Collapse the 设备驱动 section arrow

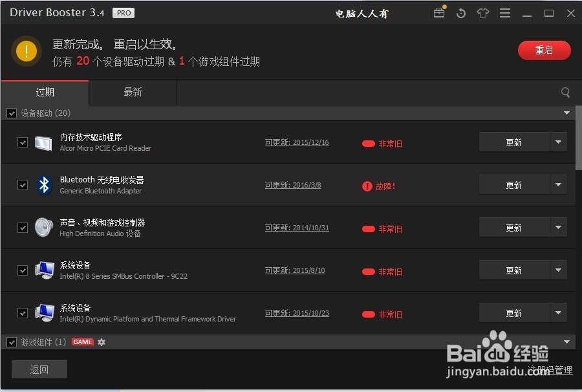(x=566, y=113)
